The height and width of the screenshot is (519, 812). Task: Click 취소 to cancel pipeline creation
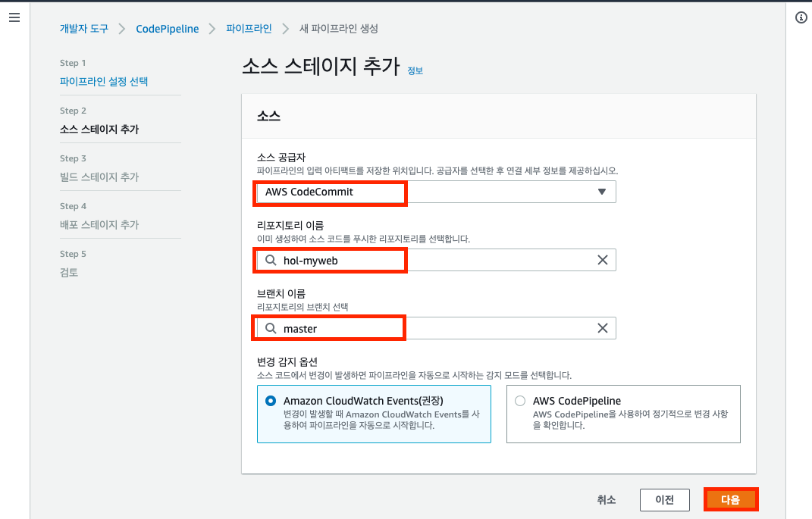(607, 500)
